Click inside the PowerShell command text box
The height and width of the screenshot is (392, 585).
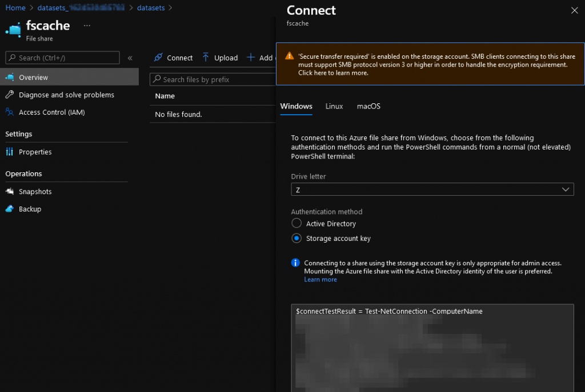pyautogui.click(x=432, y=348)
